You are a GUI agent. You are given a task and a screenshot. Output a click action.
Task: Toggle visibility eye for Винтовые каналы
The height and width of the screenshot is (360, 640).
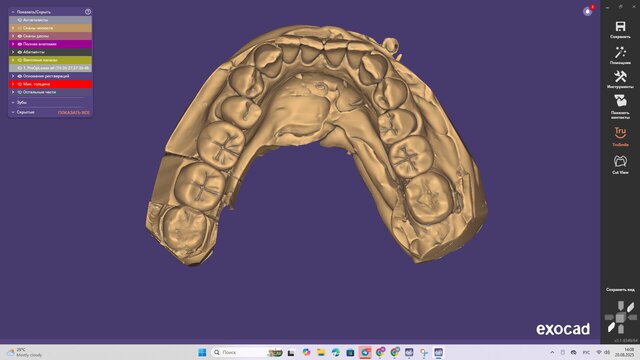click(20, 60)
